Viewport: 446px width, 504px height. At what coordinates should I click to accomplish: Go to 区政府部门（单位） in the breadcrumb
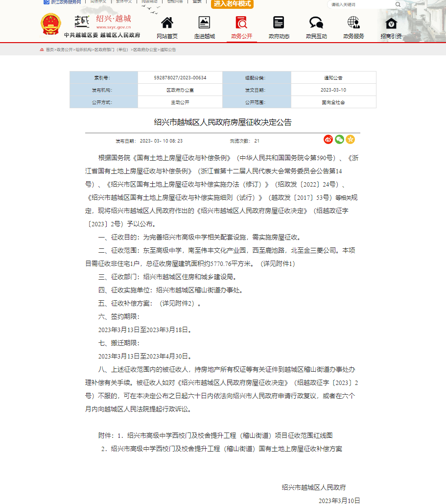click(113, 49)
